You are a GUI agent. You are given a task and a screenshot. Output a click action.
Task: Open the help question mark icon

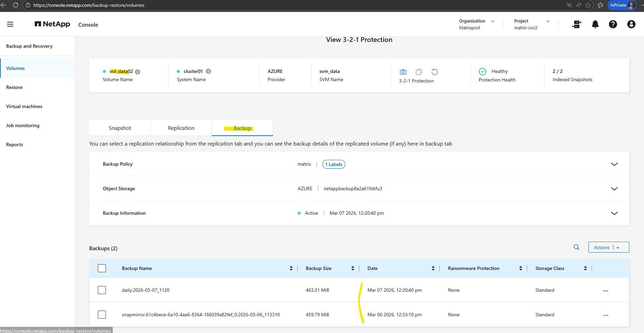(613, 24)
